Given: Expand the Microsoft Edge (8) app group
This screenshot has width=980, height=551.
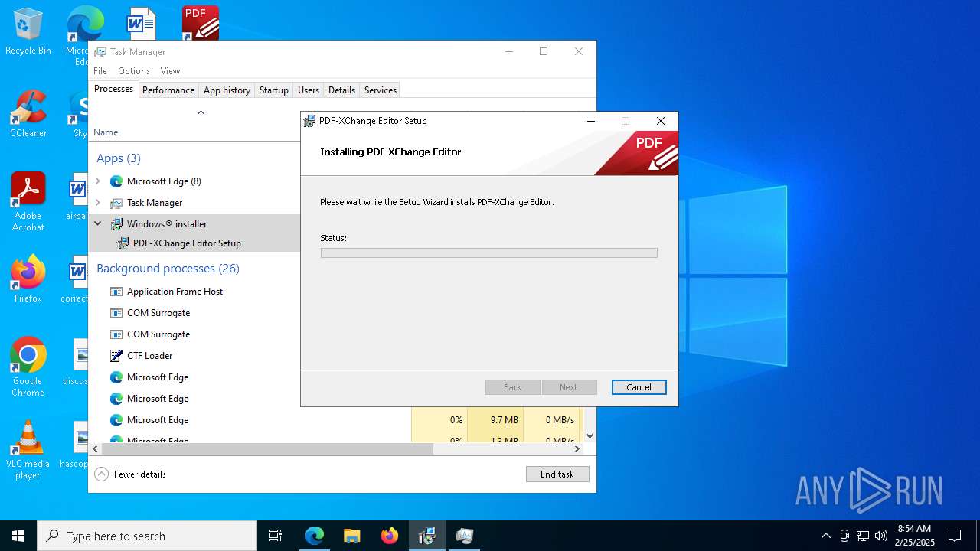Looking at the screenshot, I should pyautogui.click(x=97, y=181).
